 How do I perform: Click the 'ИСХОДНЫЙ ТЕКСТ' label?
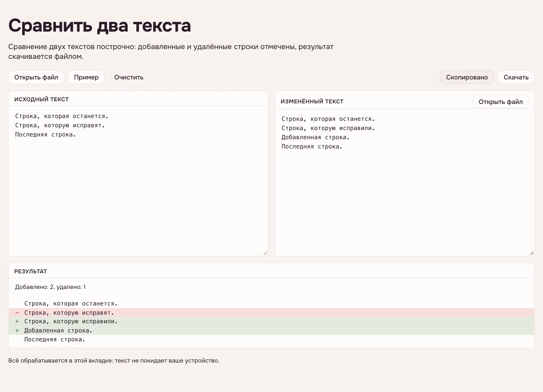[41, 99]
